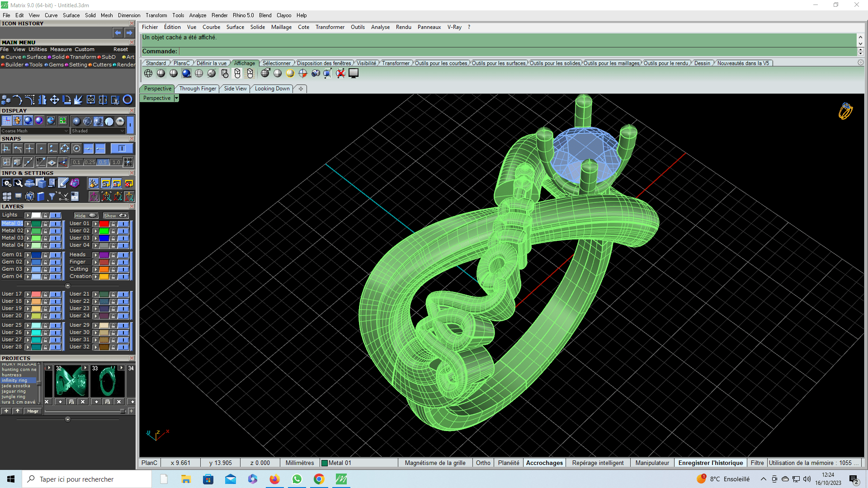Expand the User 17 layer arrow

tap(28, 294)
